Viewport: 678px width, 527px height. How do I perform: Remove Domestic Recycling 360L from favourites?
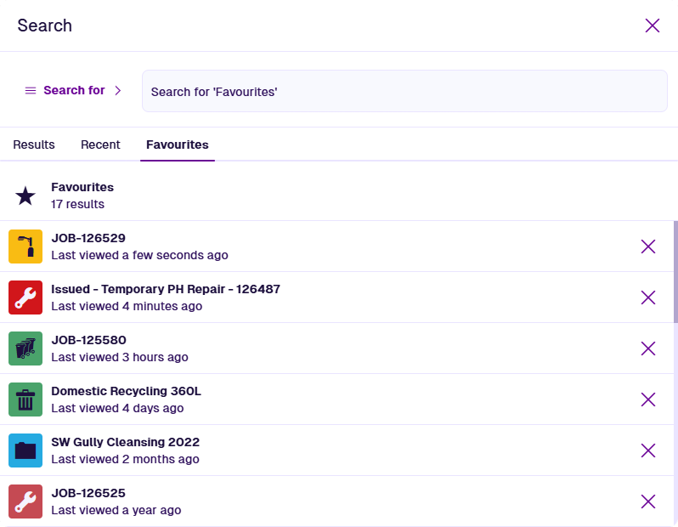648,399
